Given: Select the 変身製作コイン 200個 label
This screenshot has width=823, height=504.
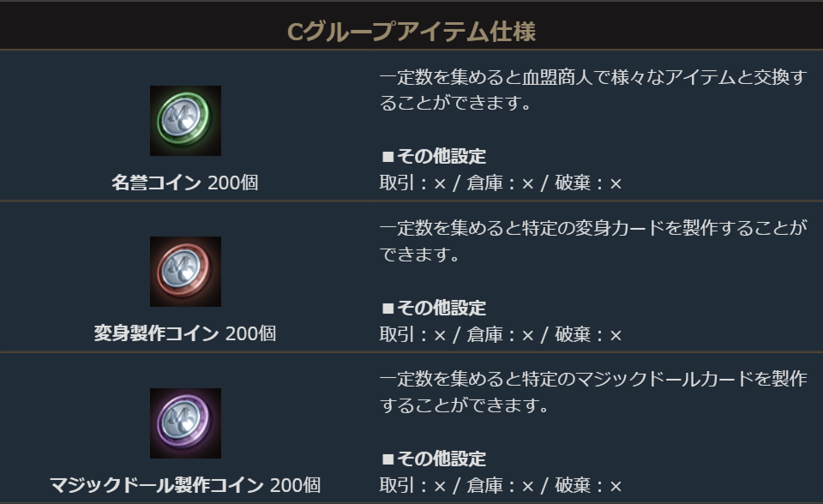Looking at the screenshot, I should coord(185,333).
